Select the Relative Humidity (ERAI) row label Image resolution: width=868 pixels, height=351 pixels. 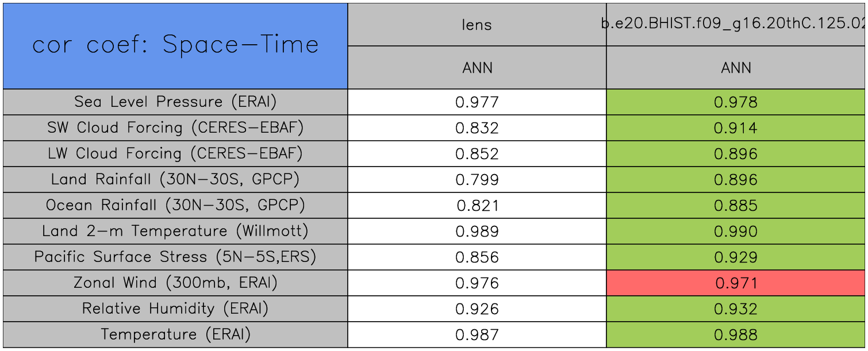click(175, 308)
